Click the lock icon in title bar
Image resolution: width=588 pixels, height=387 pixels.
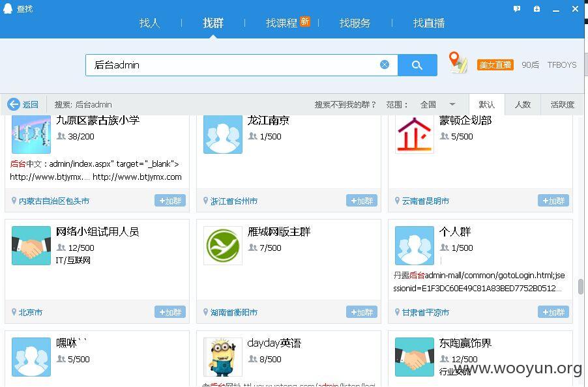click(x=537, y=8)
